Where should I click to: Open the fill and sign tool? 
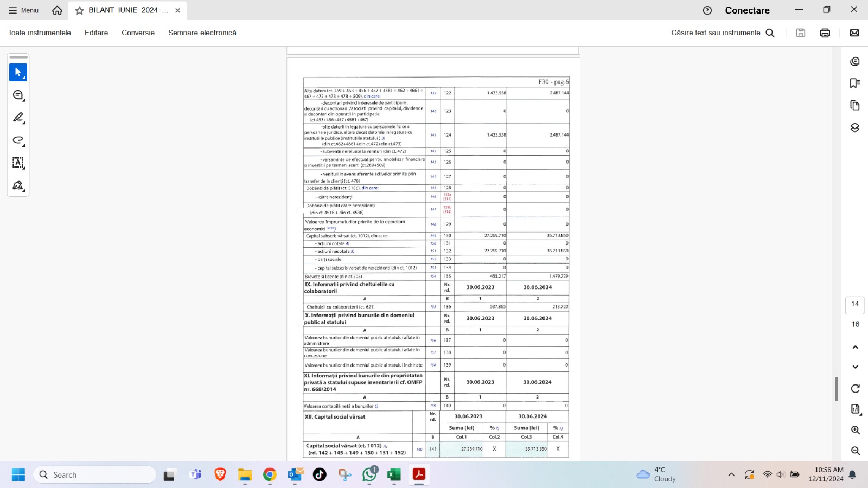click(x=18, y=185)
